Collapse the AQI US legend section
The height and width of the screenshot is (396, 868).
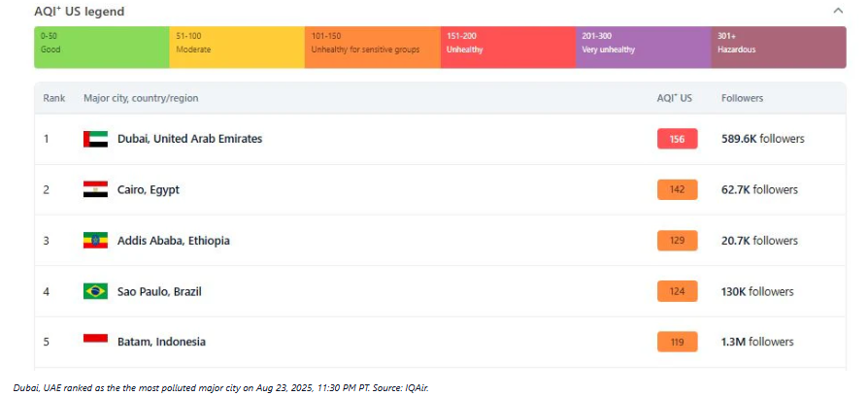pyautogui.click(x=838, y=12)
